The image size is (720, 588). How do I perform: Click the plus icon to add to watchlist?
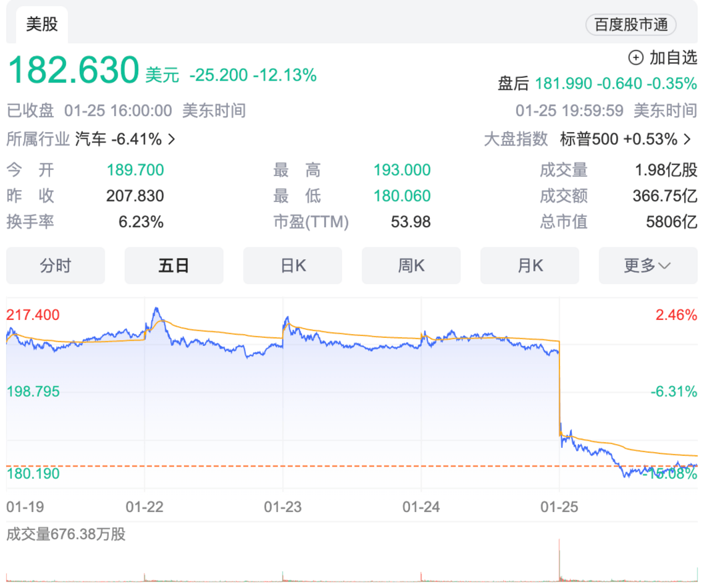tap(635, 58)
